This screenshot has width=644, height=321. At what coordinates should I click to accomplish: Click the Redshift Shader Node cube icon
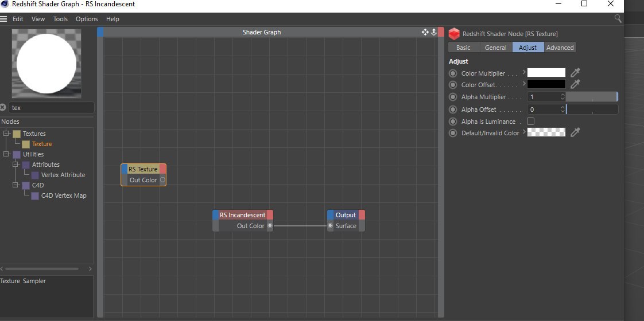[x=454, y=34]
